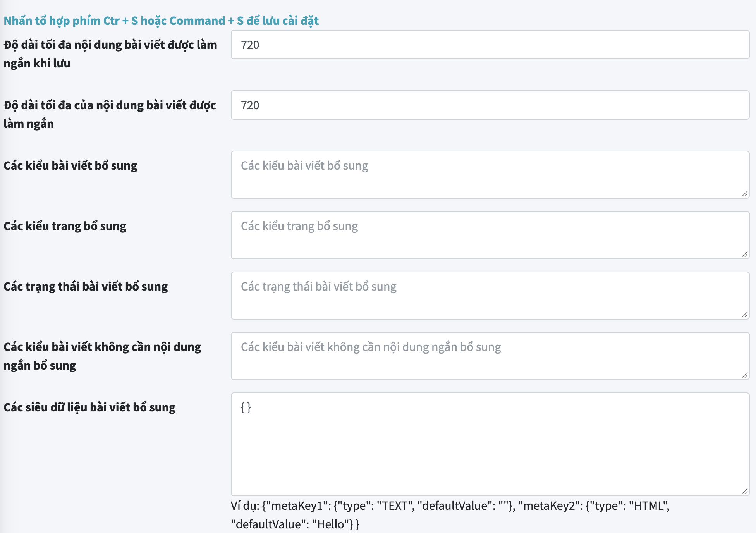This screenshot has height=533, width=756.
Task: Click resize handle of post statuses textarea
Action: (744, 315)
